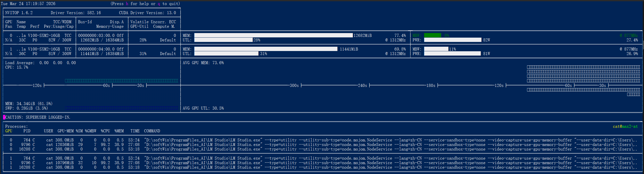The height and width of the screenshot is (174, 644).
Task: Click the %CPU column header in Processes
Action: [105, 131]
